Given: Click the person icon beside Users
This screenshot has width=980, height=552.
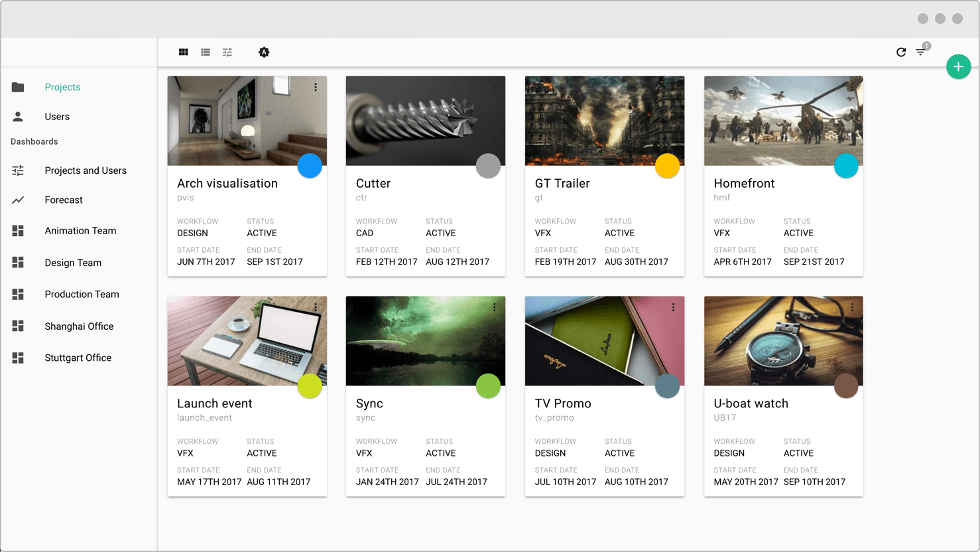Looking at the screenshot, I should click(18, 116).
